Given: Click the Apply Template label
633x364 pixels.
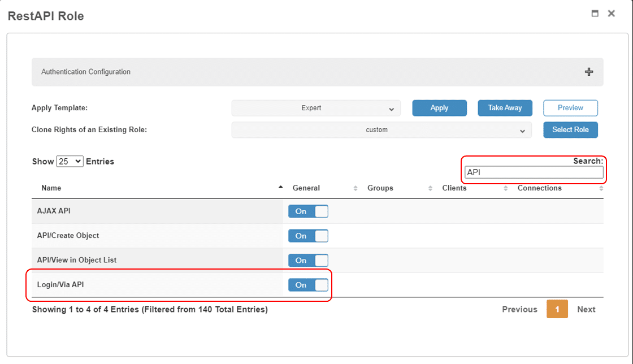Looking at the screenshot, I should pyautogui.click(x=59, y=108).
